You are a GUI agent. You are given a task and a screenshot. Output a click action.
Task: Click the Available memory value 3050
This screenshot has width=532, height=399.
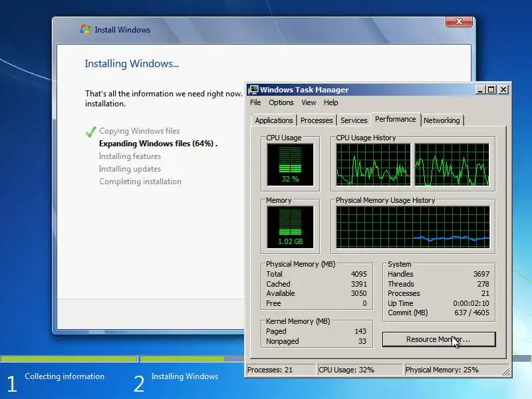click(x=358, y=293)
